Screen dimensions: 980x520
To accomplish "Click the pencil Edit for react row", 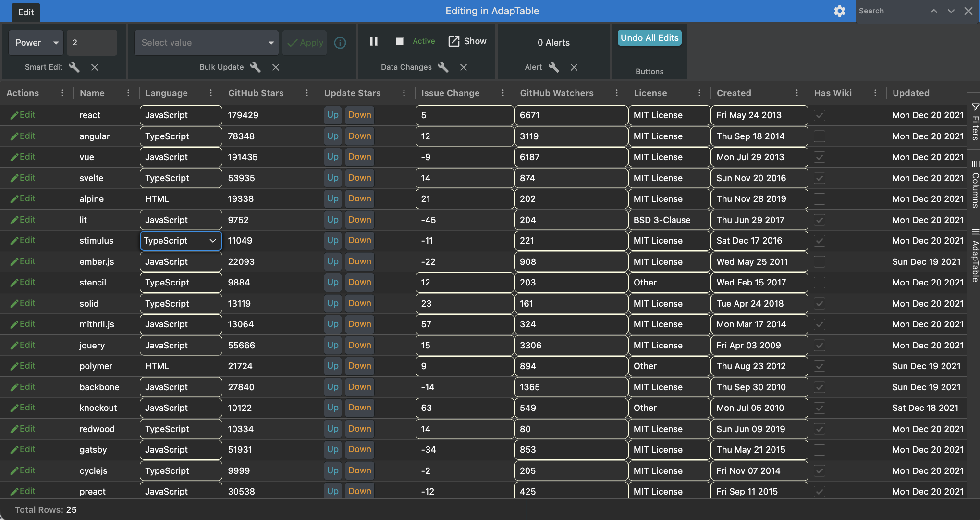I will (23, 115).
